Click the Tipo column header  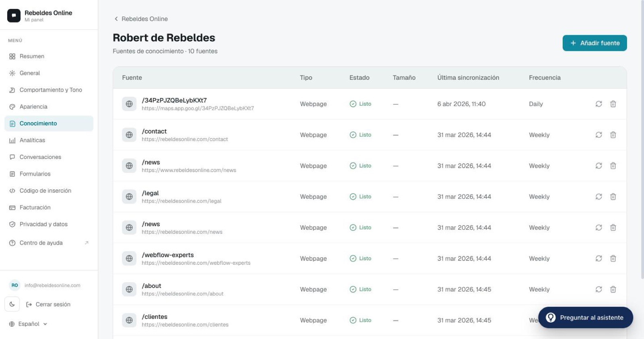[x=306, y=78]
